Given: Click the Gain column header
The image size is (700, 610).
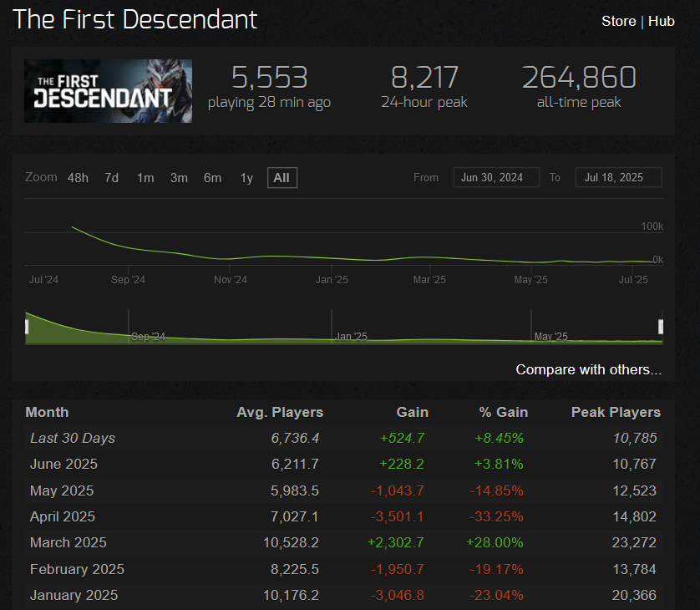Looking at the screenshot, I should [413, 412].
